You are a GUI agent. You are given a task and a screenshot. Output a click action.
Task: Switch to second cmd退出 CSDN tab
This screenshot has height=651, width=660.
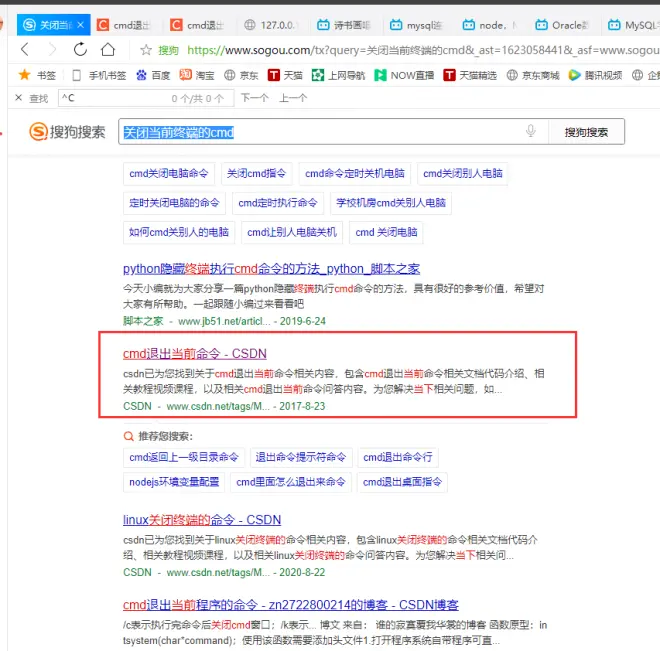tap(198, 25)
